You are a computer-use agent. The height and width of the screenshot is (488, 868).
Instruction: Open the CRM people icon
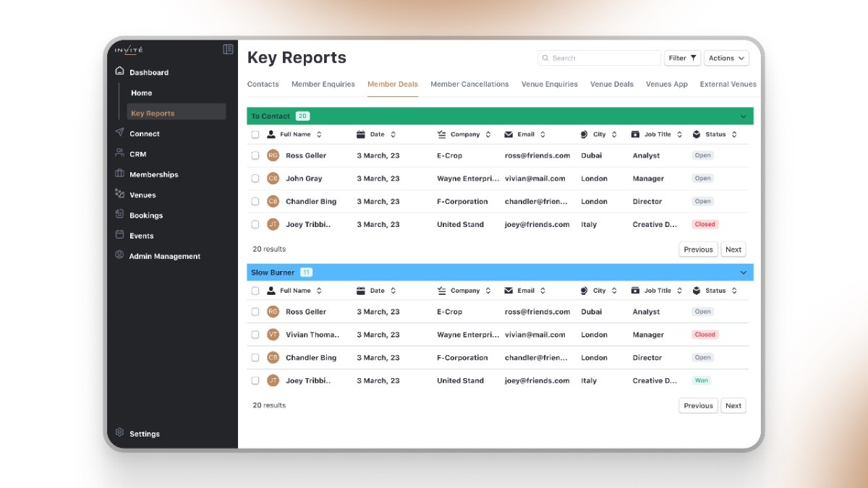[x=119, y=153]
